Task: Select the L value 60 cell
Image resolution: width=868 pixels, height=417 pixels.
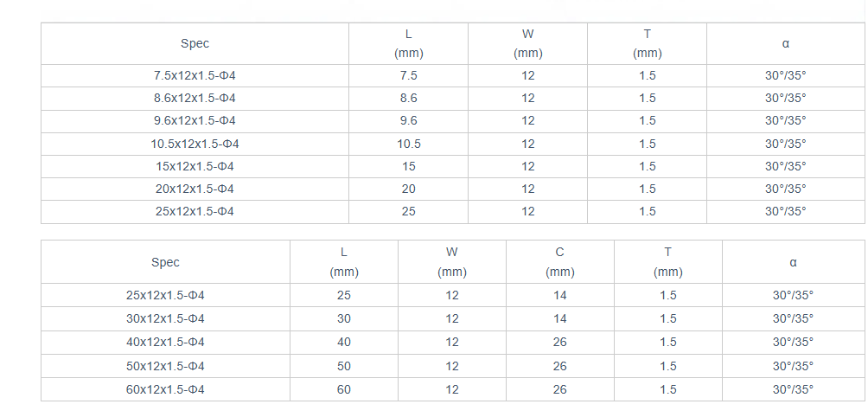Action: coord(344,389)
